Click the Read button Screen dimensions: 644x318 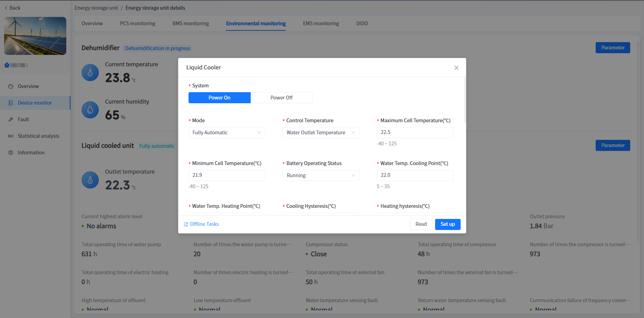(x=421, y=224)
